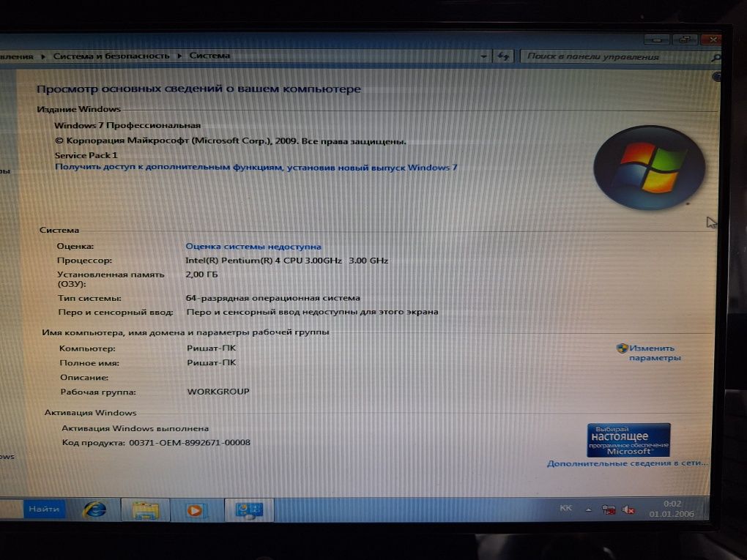Viewport: 747px width, 560px height.
Task: Open Windows Explorer folder icon in taskbar
Action: point(145,510)
